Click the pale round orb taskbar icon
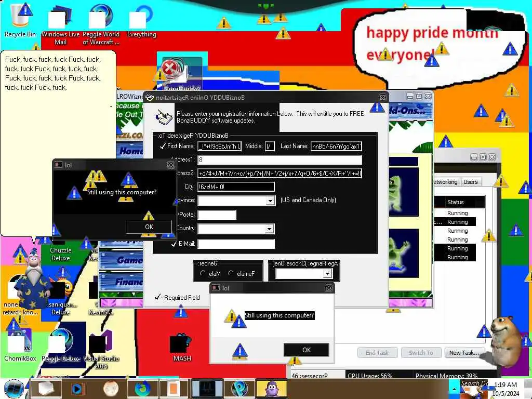This screenshot has width=532, height=399. (110, 389)
